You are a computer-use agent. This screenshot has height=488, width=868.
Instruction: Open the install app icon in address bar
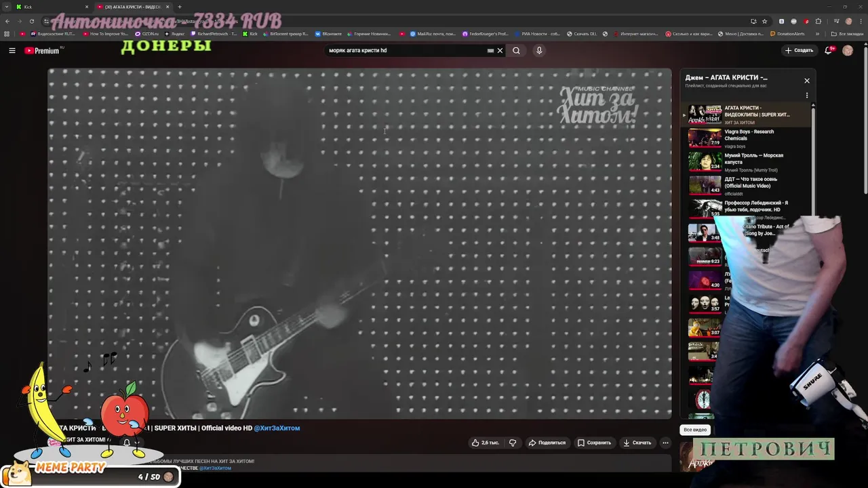point(753,21)
